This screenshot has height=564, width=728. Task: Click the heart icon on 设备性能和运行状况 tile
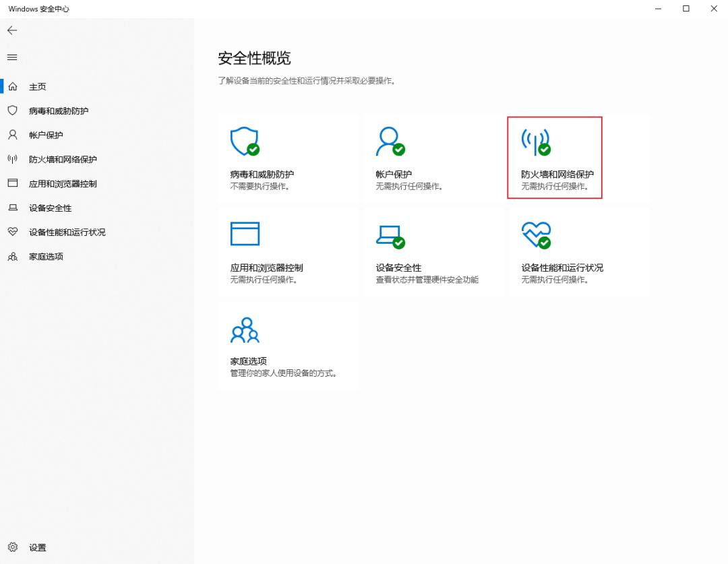pos(536,234)
